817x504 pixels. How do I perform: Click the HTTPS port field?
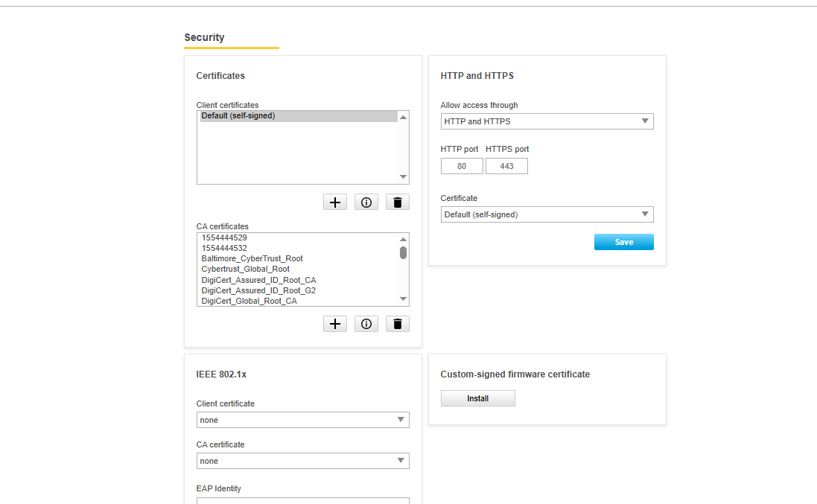click(x=506, y=166)
